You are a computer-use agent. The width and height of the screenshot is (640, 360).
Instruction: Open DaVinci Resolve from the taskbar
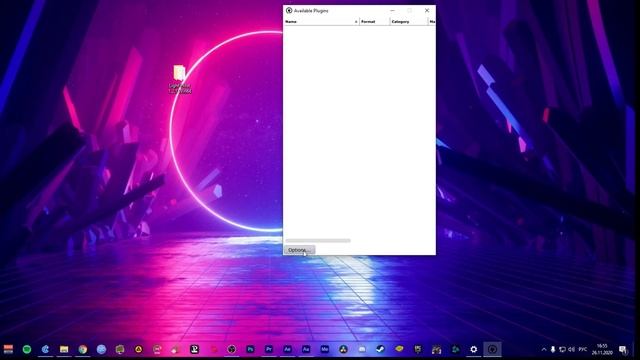[x=343, y=349]
